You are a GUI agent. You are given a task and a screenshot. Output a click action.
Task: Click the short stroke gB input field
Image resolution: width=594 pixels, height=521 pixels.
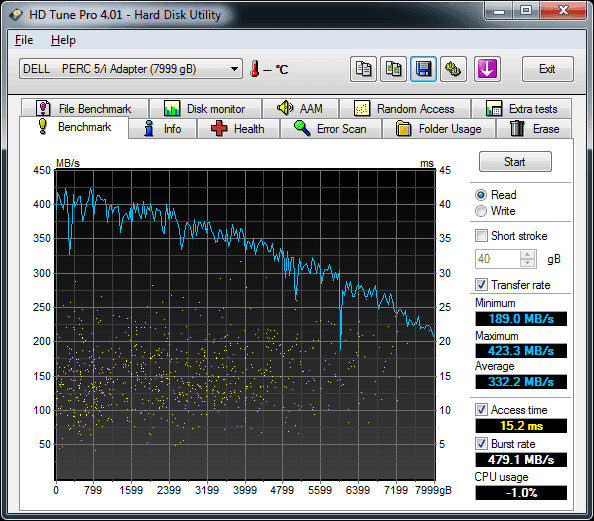498,259
